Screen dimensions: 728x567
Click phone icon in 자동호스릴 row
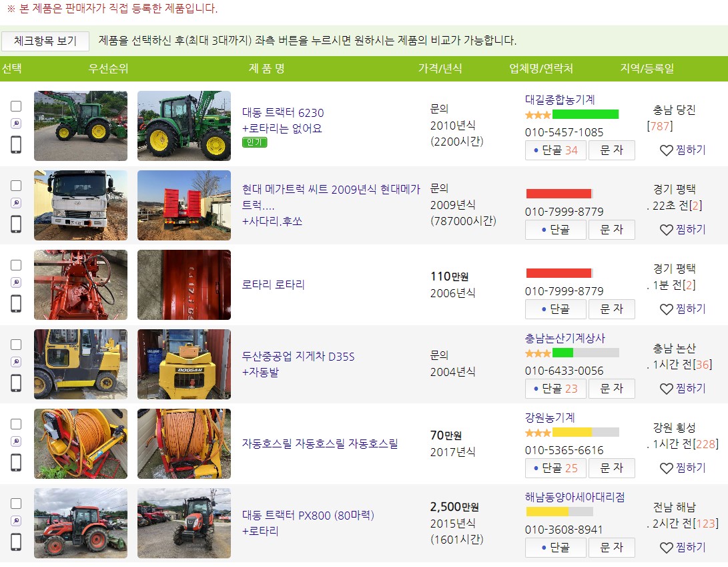pos(16,462)
